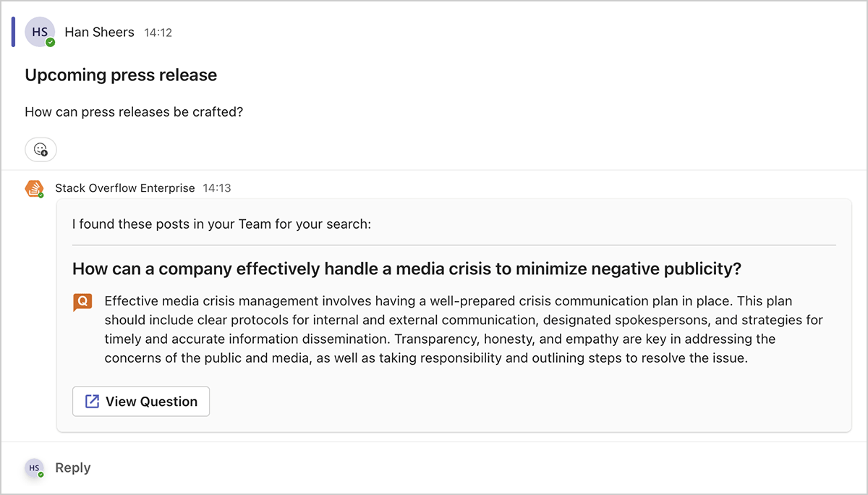Click the orange Q question icon
The height and width of the screenshot is (495, 868).
pyautogui.click(x=82, y=301)
